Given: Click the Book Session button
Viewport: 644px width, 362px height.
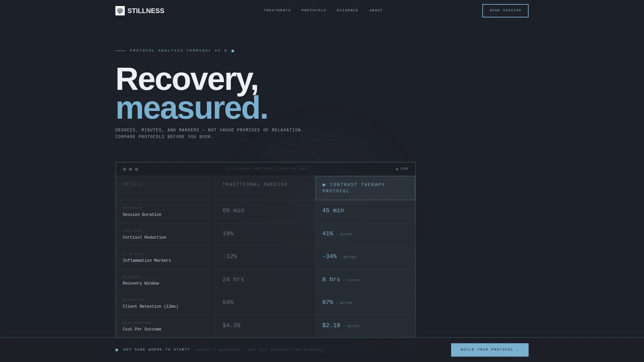Looking at the screenshot, I should [x=505, y=11].
